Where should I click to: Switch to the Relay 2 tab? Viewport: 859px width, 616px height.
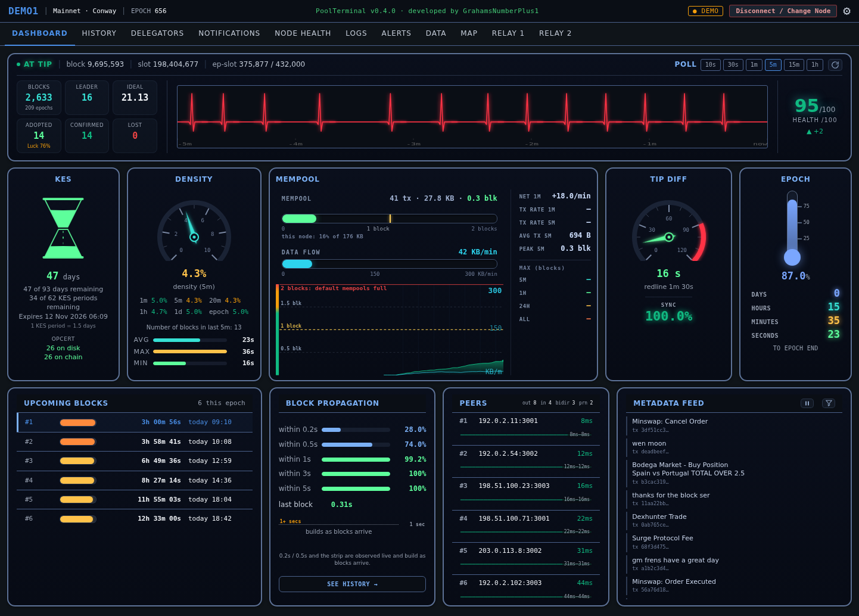555,33
